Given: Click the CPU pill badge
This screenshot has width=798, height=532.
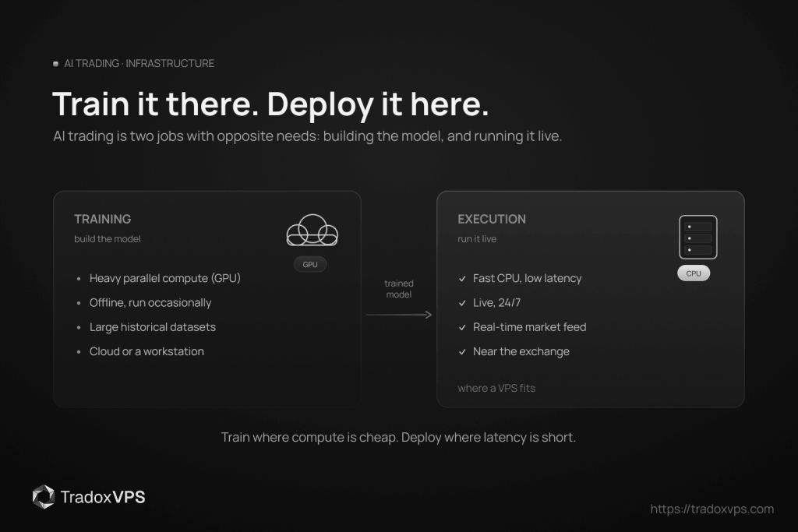Looking at the screenshot, I should tap(693, 273).
